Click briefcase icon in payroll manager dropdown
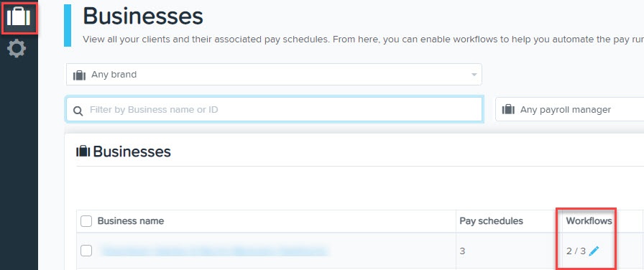The image size is (644, 270). (508, 110)
